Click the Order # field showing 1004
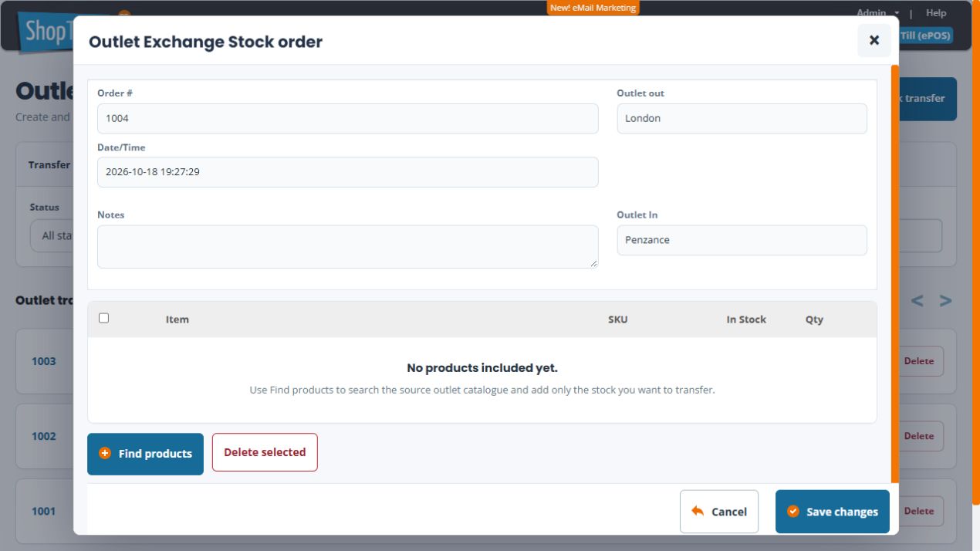 347,119
